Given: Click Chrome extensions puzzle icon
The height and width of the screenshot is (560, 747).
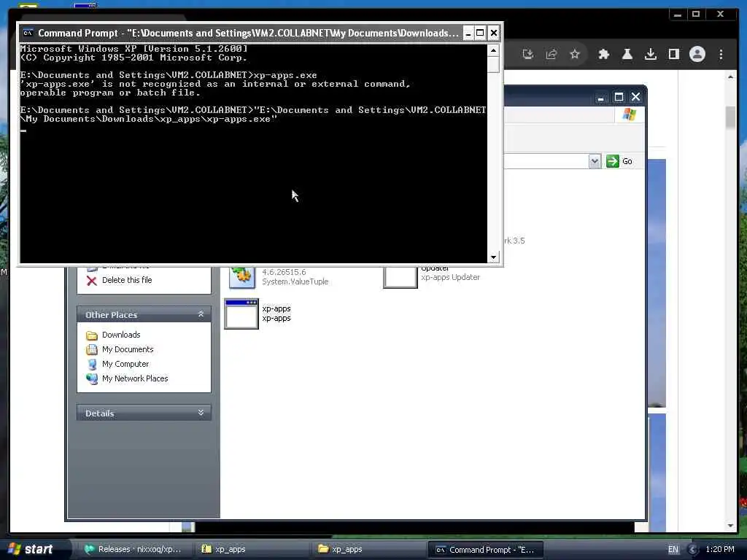Looking at the screenshot, I should pyautogui.click(x=603, y=54).
